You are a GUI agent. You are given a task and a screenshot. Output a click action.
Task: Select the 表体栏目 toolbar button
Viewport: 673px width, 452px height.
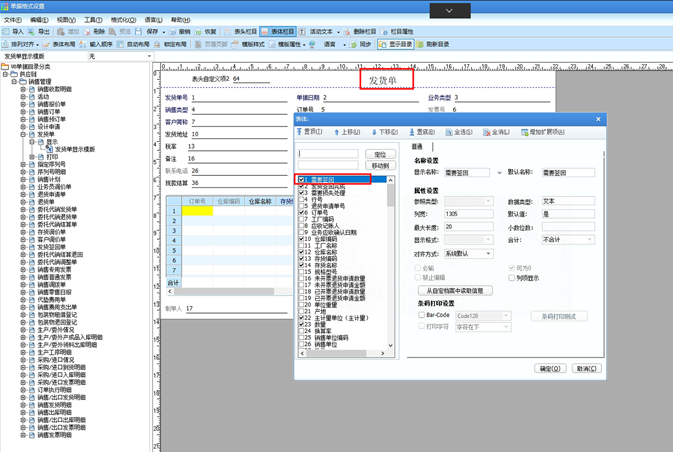(x=278, y=31)
